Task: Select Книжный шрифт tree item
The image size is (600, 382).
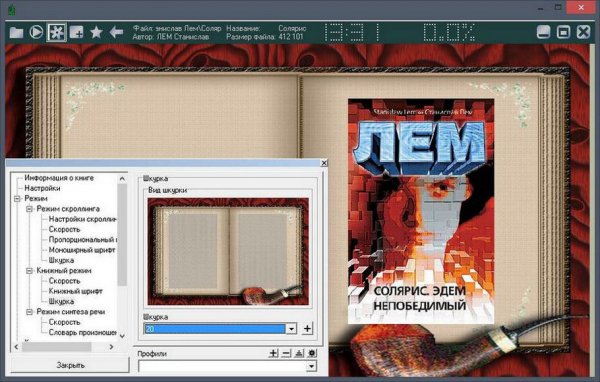Action: [x=75, y=291]
